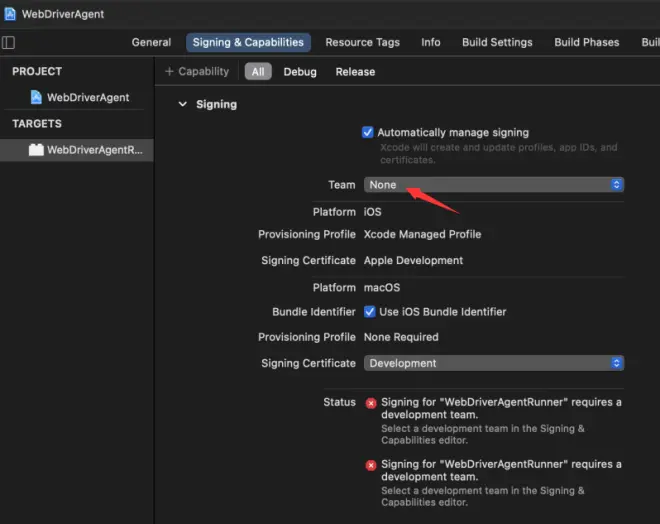Select the Release configuration filter
The height and width of the screenshot is (524, 660).
[355, 72]
